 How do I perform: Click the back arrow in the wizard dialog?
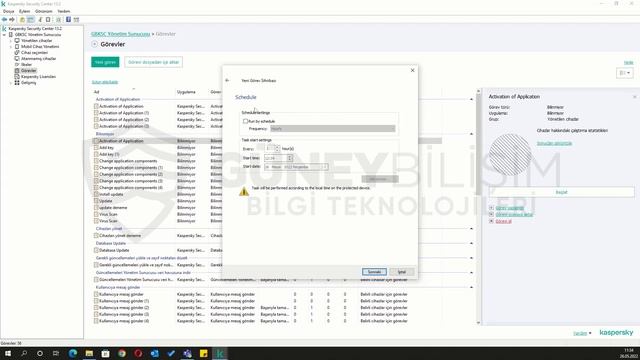tap(227, 80)
